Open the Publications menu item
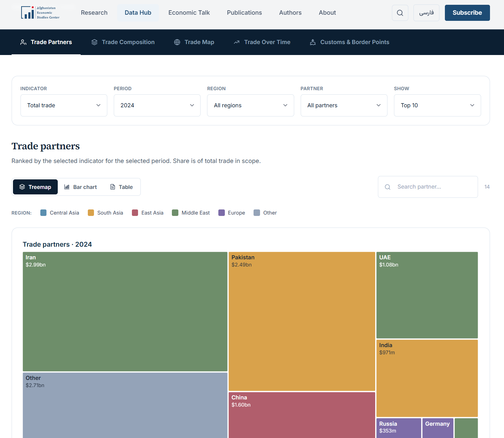The image size is (504, 438). (244, 13)
